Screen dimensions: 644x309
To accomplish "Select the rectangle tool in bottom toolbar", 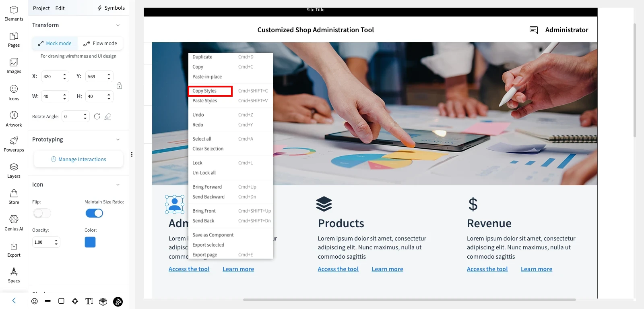I will pos(61,301).
